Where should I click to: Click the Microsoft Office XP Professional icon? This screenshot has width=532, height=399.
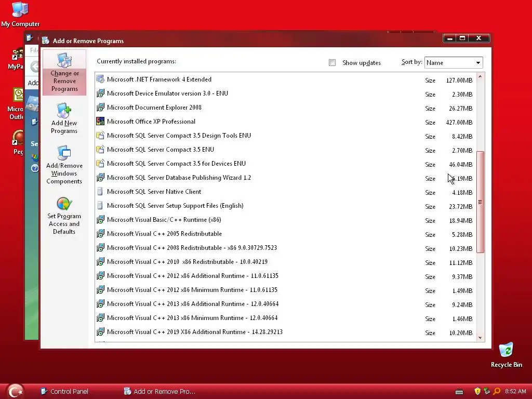100,122
